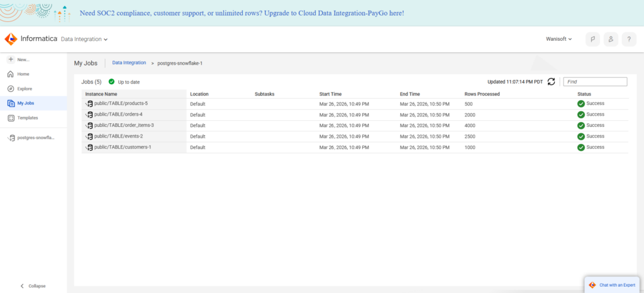Refresh the jobs list
Screen dimensions: 644x293
coord(552,82)
